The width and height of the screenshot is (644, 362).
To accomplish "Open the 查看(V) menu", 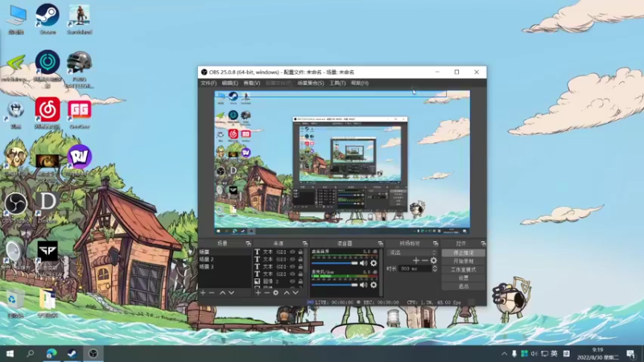I will 252,83.
